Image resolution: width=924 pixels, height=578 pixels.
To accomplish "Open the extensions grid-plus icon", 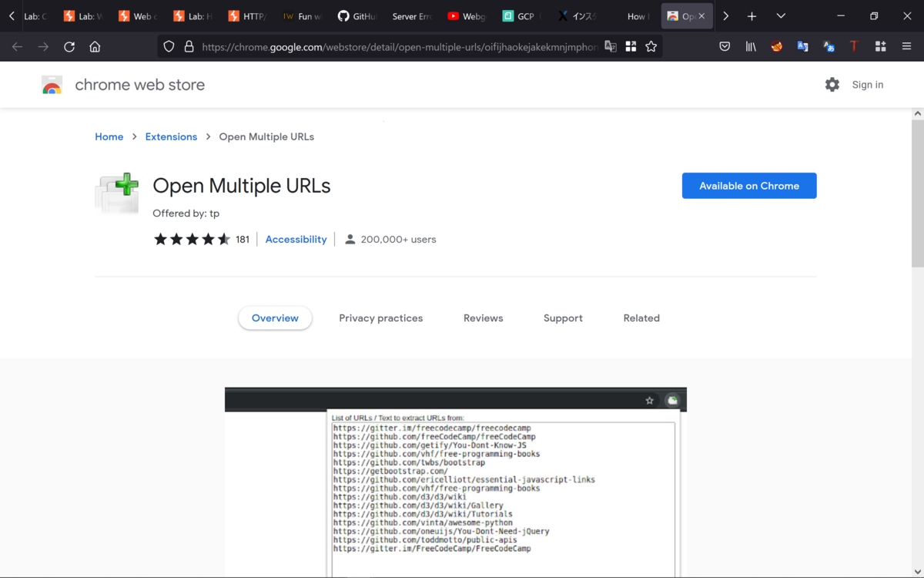I will [x=880, y=47].
